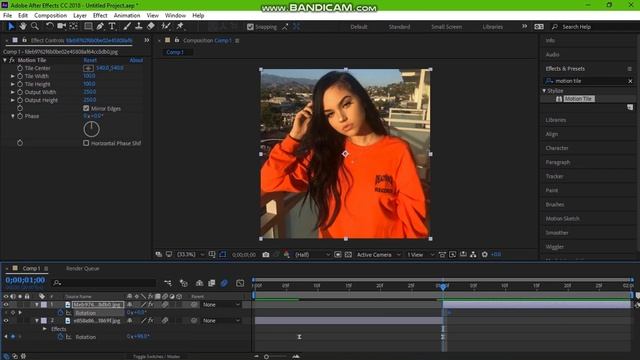Open the 1 View layout dropdown
The height and width of the screenshot is (360, 640).
point(420,255)
